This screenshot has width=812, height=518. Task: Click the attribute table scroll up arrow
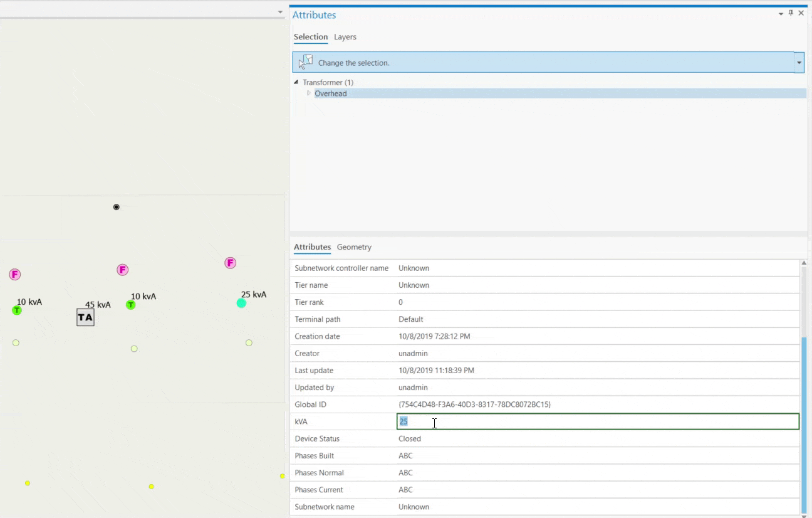804,263
